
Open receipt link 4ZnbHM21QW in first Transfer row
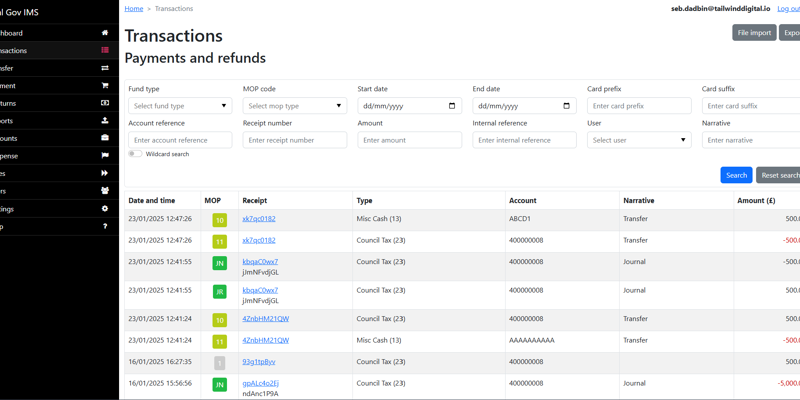pos(265,319)
